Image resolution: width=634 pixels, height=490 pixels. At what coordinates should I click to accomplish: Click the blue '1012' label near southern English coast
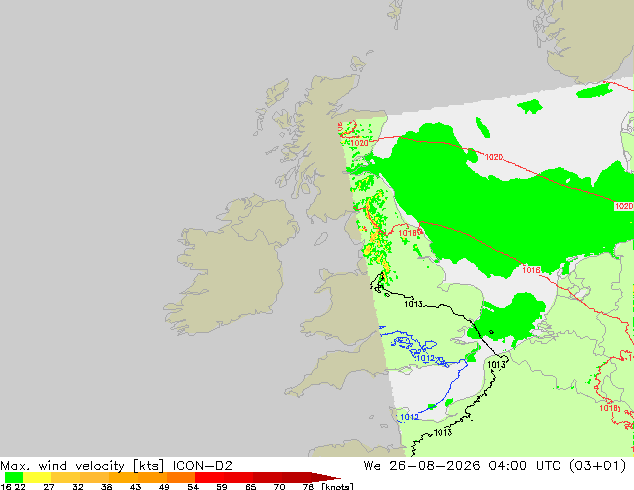coord(409,417)
